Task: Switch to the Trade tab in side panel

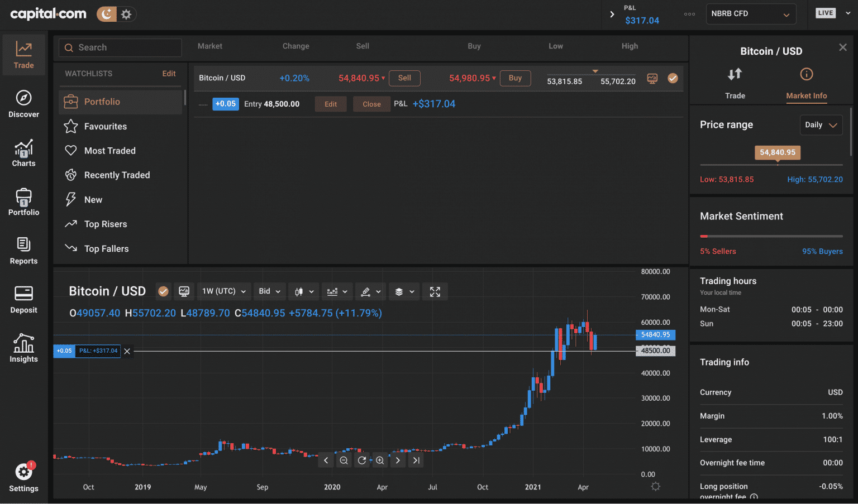Action: 735,84
